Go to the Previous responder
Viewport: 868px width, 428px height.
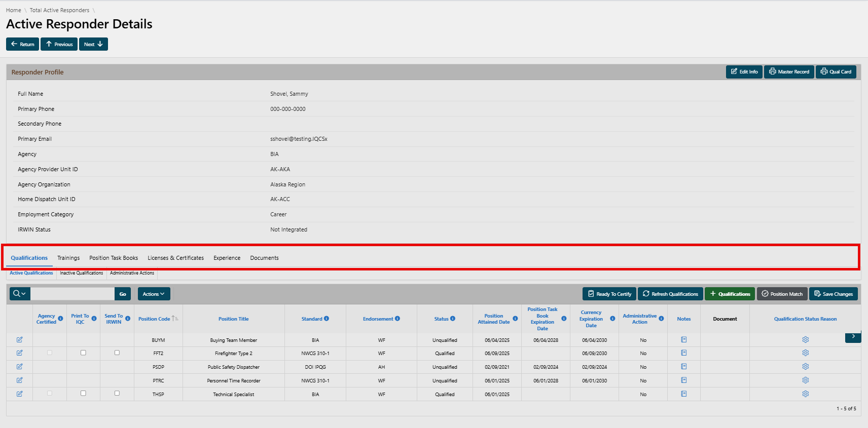[59, 44]
